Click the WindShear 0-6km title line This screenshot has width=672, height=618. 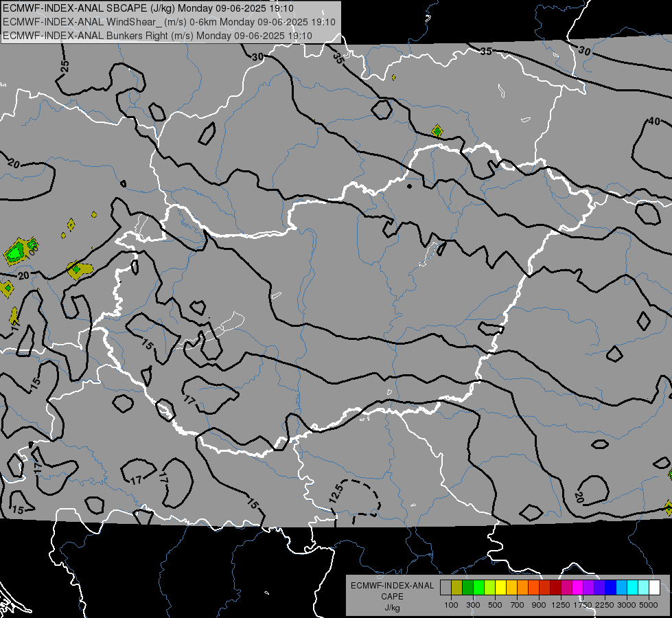pyautogui.click(x=169, y=22)
